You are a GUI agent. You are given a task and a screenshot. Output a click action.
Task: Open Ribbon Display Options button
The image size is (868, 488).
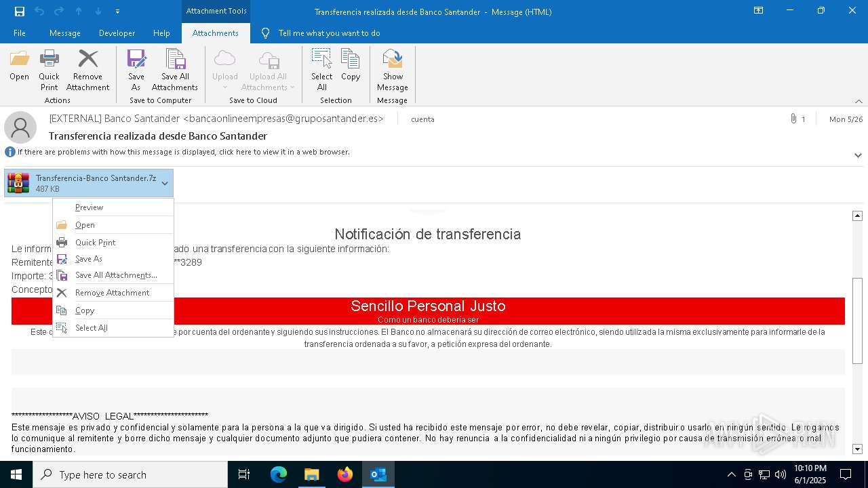(758, 11)
